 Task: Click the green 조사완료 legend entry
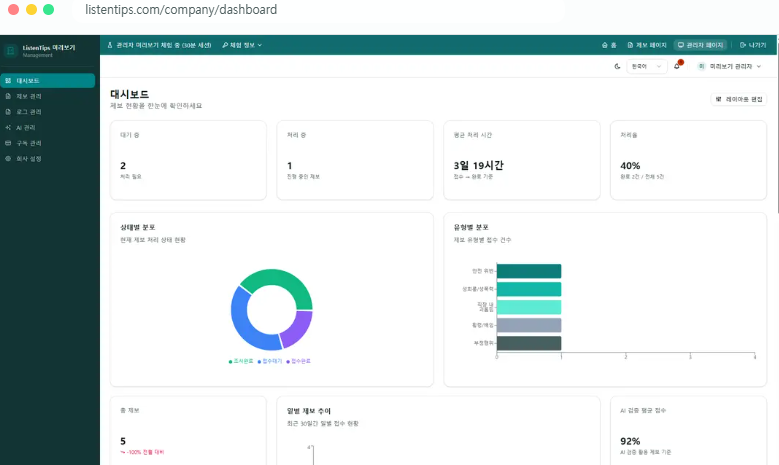point(241,361)
